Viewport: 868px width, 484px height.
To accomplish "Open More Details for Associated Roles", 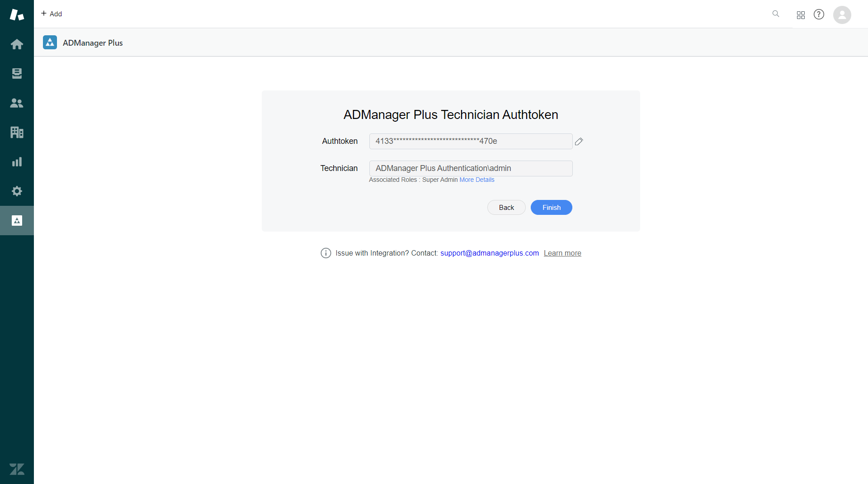I will pyautogui.click(x=476, y=180).
